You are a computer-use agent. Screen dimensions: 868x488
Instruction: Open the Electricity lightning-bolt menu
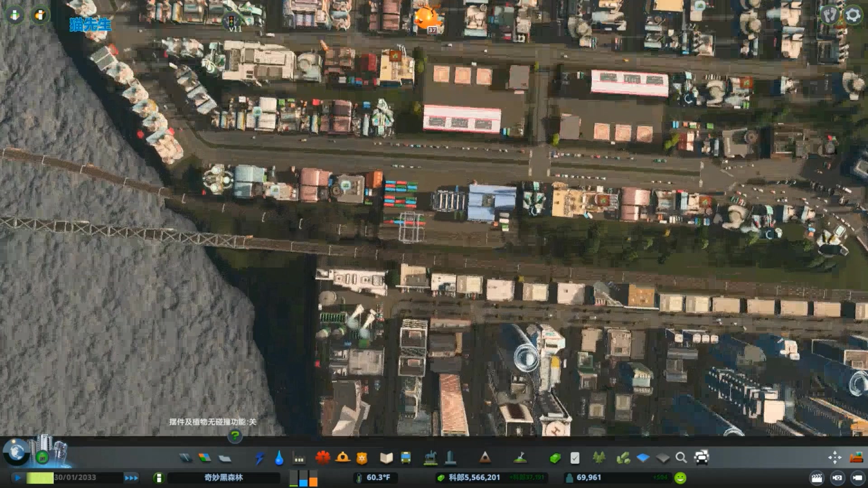[x=259, y=458]
